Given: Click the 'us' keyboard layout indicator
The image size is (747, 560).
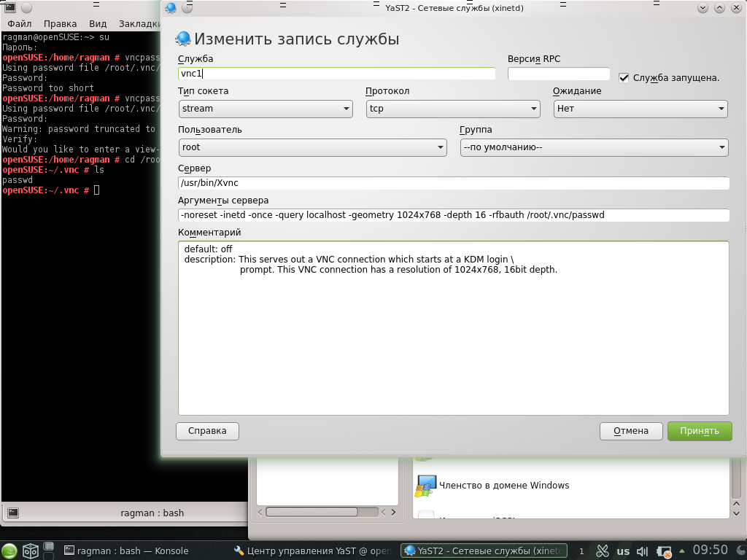Looking at the screenshot, I should tap(623, 551).
